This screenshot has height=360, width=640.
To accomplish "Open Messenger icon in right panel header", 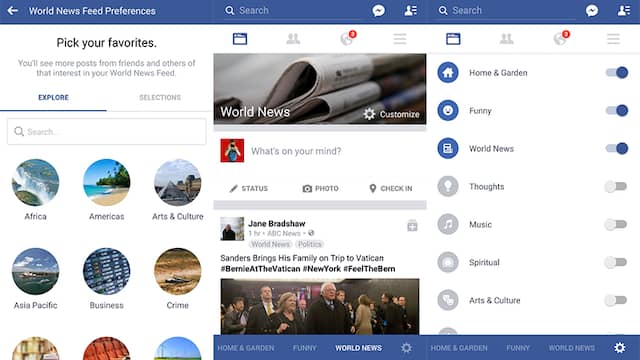I will click(x=592, y=11).
